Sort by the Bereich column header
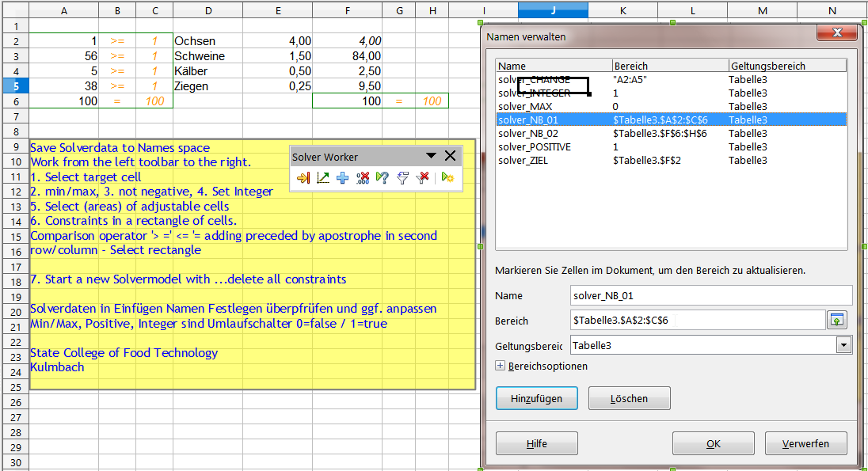The width and height of the screenshot is (868, 471). (670, 66)
